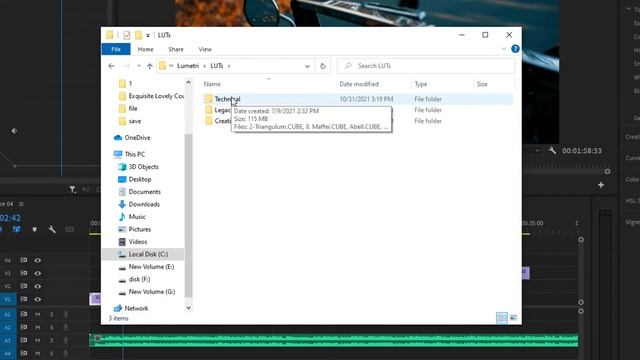Open the project panel filter icon
This screenshot has height=360, width=640.
click(x=72, y=189)
